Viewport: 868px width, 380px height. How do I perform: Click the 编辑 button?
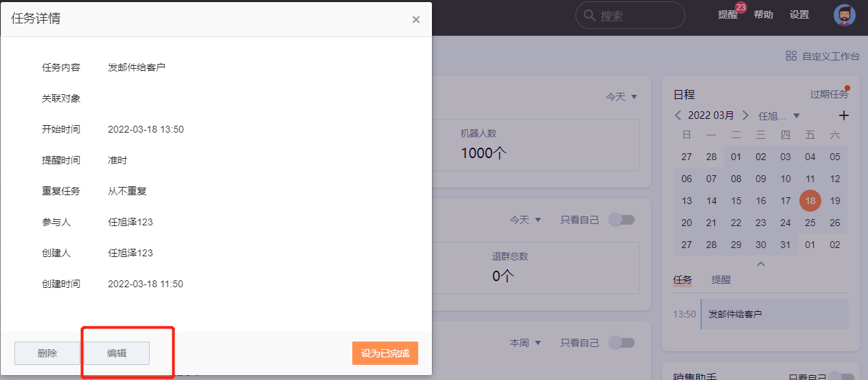(x=116, y=353)
